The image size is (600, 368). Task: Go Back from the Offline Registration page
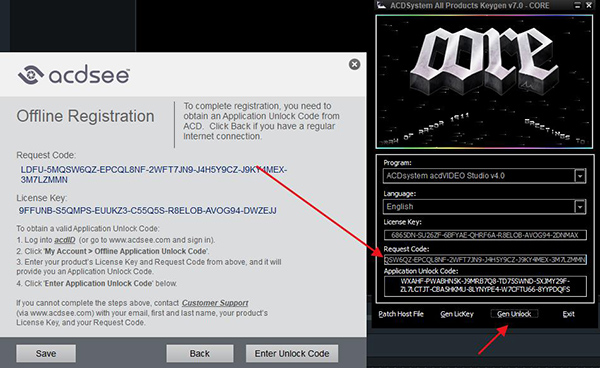[x=200, y=353]
